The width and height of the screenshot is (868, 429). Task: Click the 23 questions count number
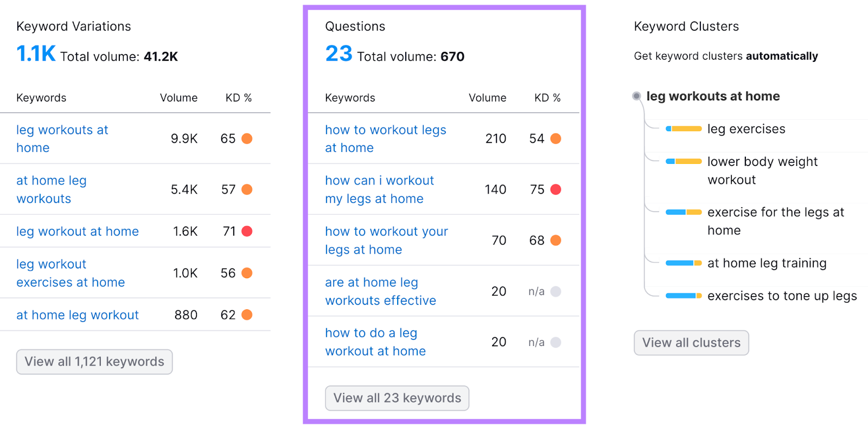(339, 54)
